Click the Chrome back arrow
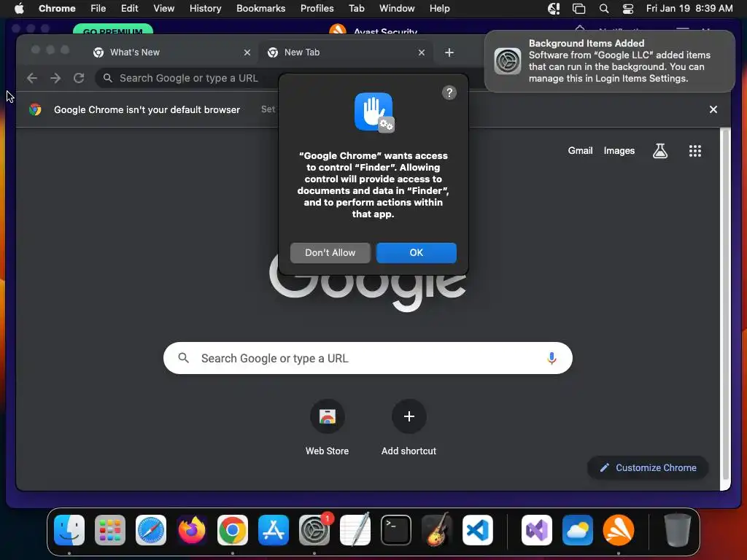The image size is (747, 560). [x=32, y=78]
